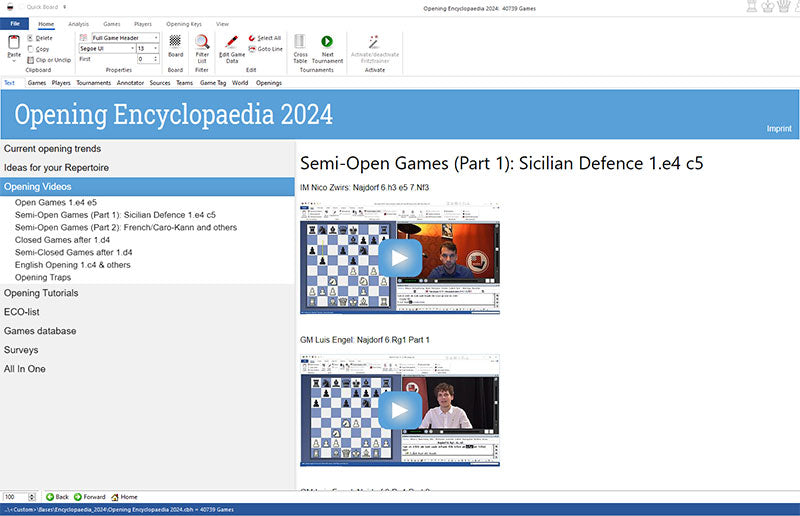
Task: Play the Nico Zwirs Najdorf video
Action: [x=400, y=259]
